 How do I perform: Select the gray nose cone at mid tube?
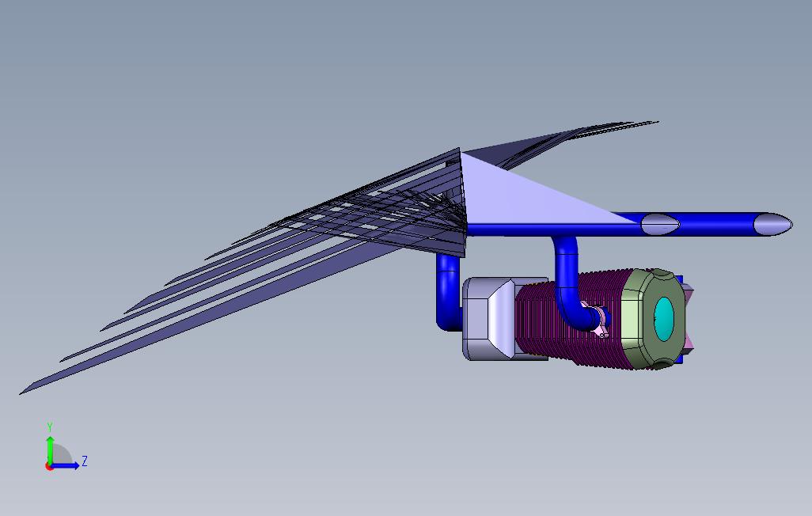[660, 225]
